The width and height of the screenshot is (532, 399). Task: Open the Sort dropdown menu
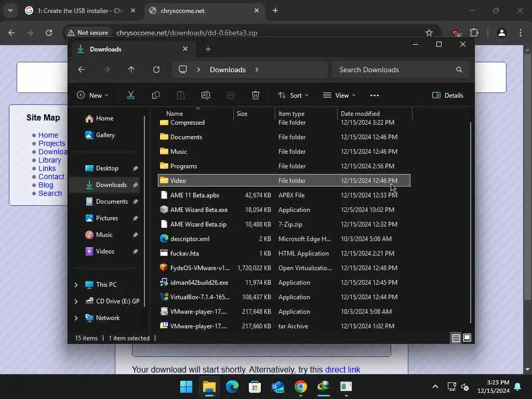pyautogui.click(x=293, y=96)
